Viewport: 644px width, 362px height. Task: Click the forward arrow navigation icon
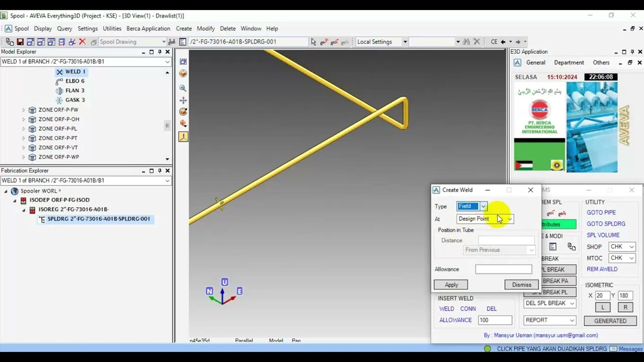point(518,42)
